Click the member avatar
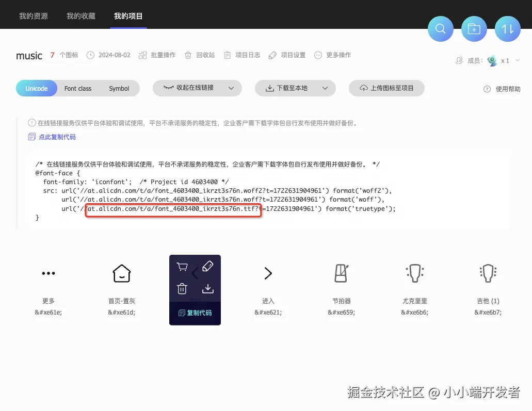This screenshot has width=532, height=411. point(492,61)
